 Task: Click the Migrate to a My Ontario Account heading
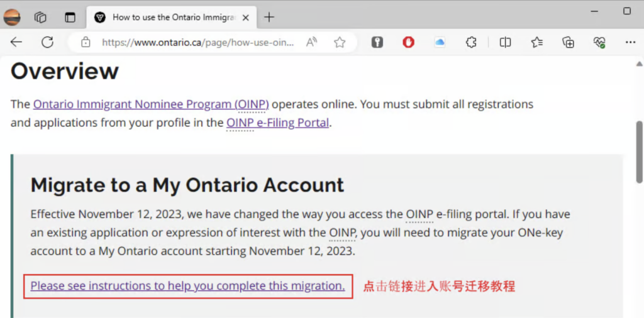click(x=187, y=185)
